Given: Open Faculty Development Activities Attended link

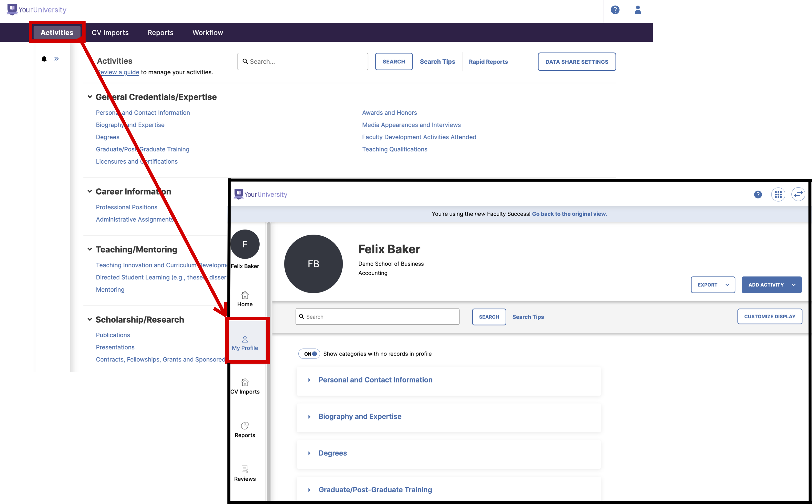Looking at the screenshot, I should [x=419, y=137].
